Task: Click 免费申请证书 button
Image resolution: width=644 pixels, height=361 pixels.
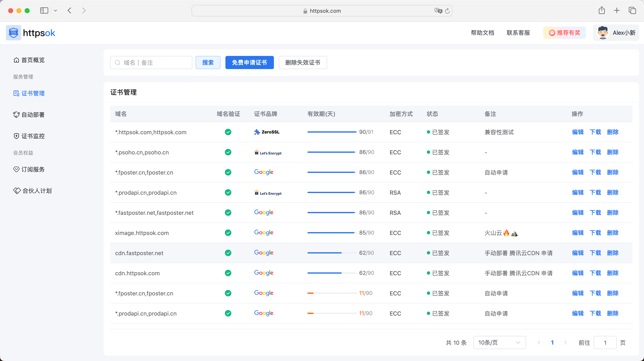Action: point(249,62)
